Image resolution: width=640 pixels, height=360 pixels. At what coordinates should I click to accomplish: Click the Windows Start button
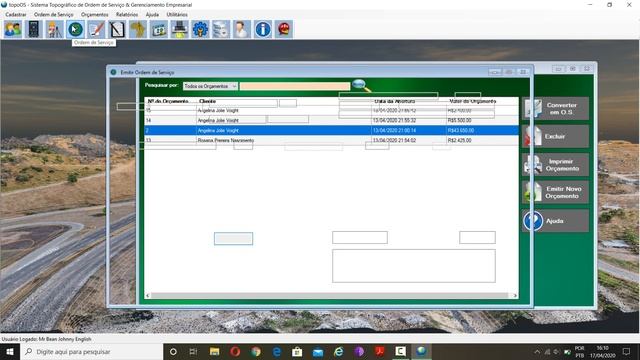coord(10,351)
